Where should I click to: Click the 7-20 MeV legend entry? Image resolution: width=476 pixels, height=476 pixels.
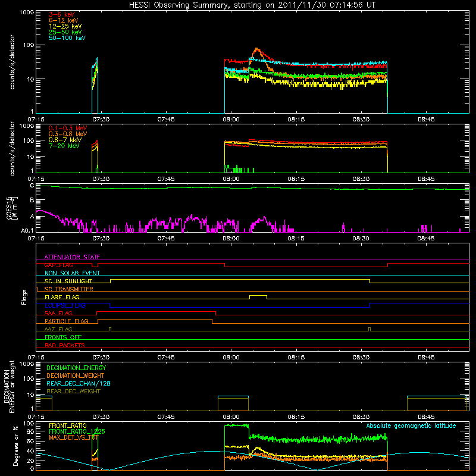[64, 146]
